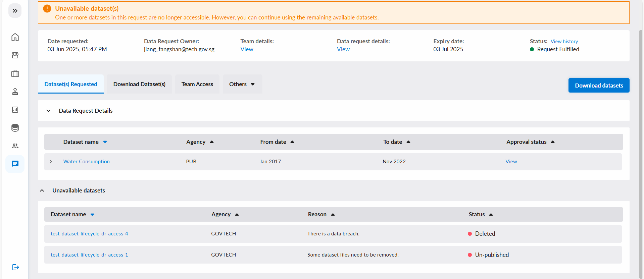View the Data request details link
This screenshot has height=279, width=644.
(x=343, y=49)
